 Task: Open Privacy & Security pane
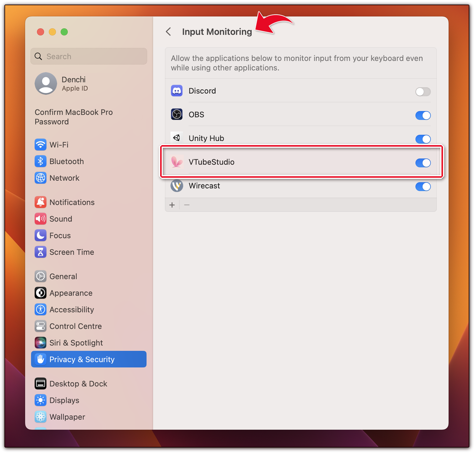[89, 359]
